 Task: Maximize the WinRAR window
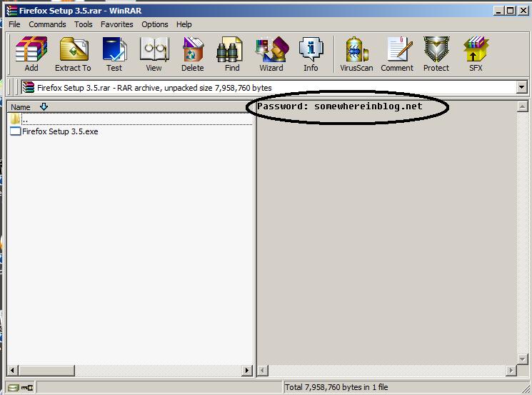tap(510, 11)
